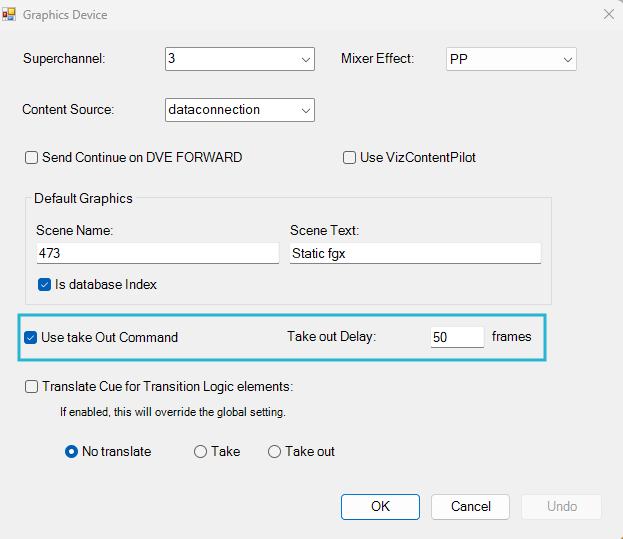
Task: Click the Take out Delay: label
Action: point(331,336)
